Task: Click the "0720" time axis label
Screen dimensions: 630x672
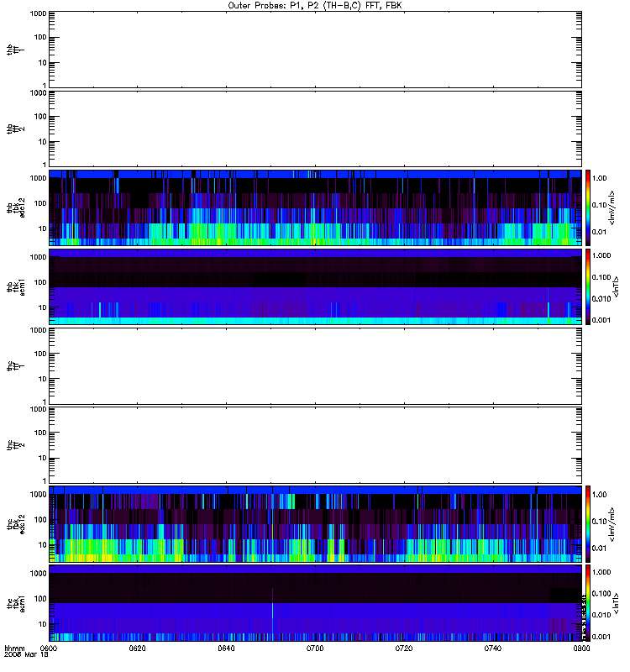Action: point(404,648)
